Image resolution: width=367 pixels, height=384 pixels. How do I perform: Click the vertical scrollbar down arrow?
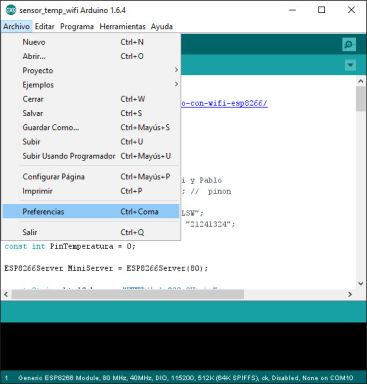(361, 283)
